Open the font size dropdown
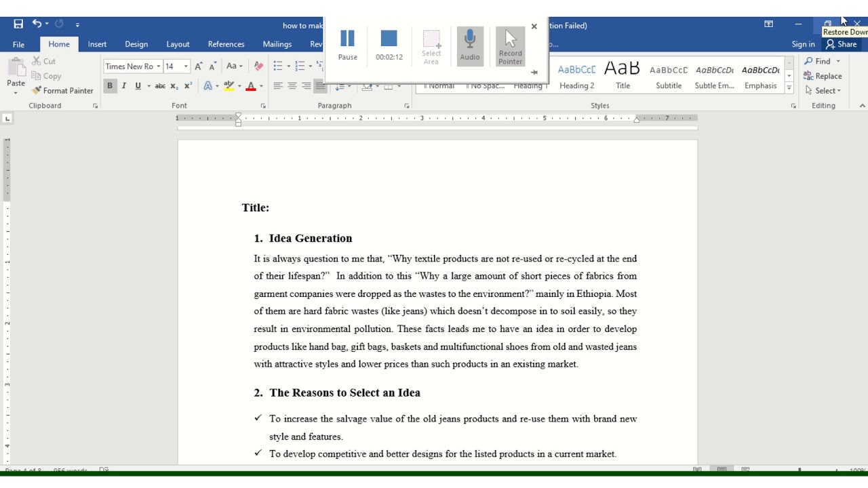The image size is (868, 488). pyautogui.click(x=186, y=66)
